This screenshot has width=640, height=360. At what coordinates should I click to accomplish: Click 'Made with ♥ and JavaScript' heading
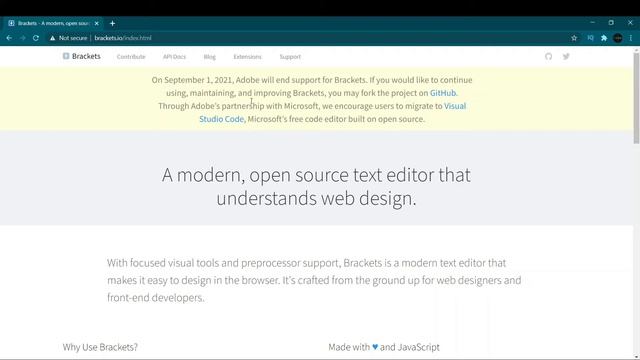coord(384,347)
